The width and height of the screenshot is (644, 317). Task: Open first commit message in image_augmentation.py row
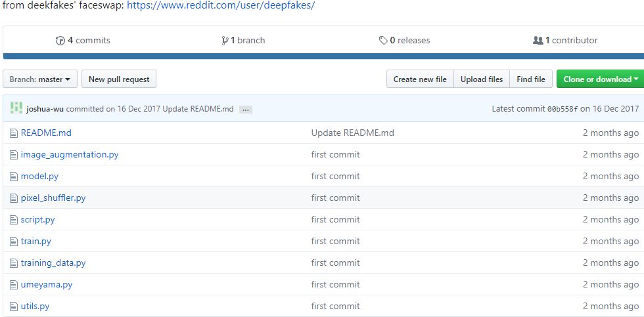(x=336, y=155)
